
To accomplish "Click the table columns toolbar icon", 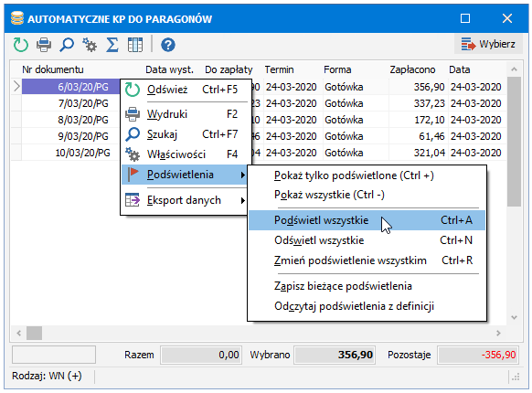I will [x=135, y=45].
